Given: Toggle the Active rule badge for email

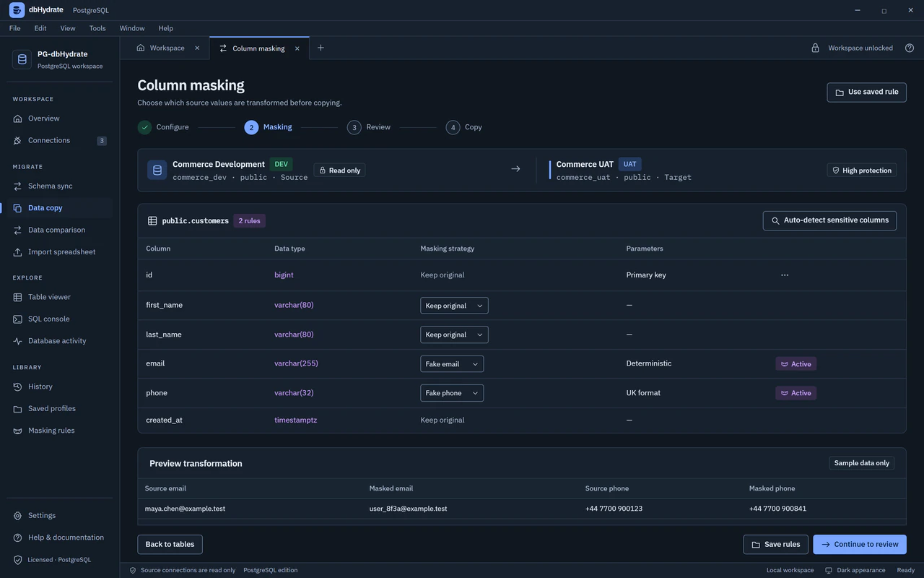Looking at the screenshot, I should [x=796, y=364].
